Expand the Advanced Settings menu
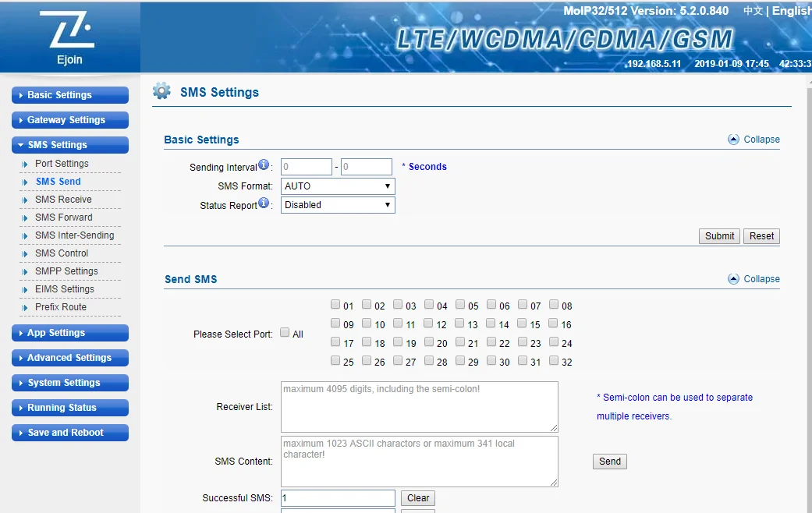This screenshot has width=812, height=513. click(x=70, y=358)
